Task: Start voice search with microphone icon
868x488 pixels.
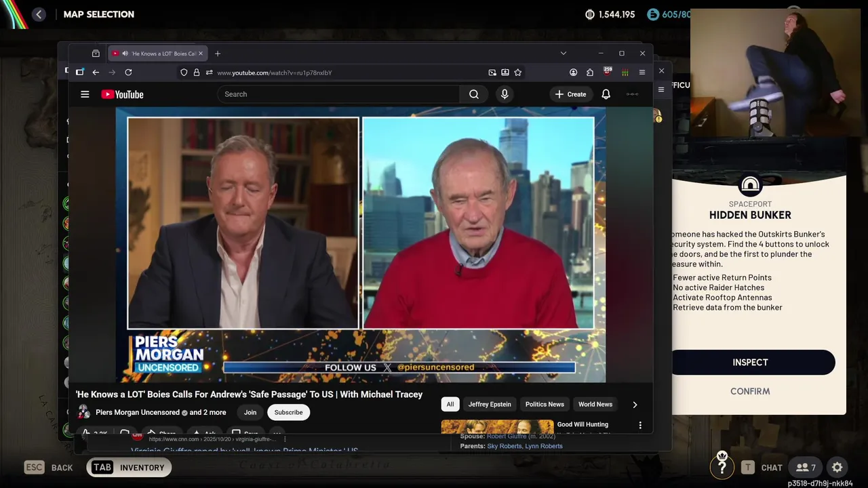Action: point(505,94)
